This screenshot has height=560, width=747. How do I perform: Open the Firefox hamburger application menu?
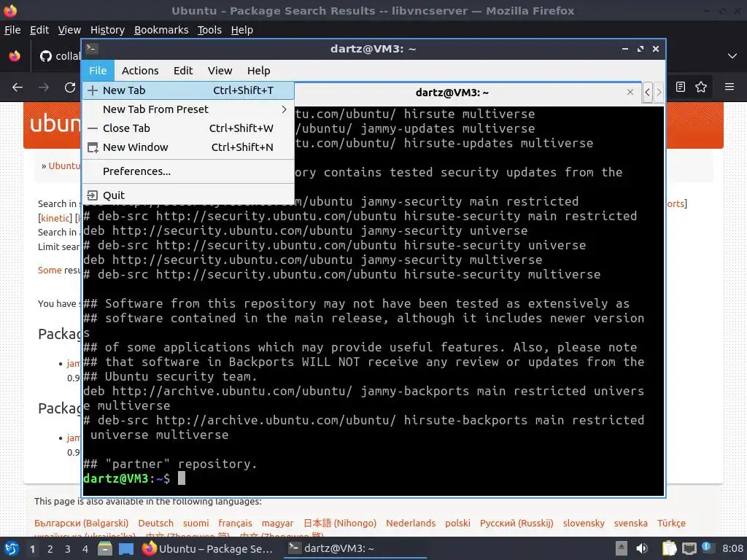[x=729, y=87]
